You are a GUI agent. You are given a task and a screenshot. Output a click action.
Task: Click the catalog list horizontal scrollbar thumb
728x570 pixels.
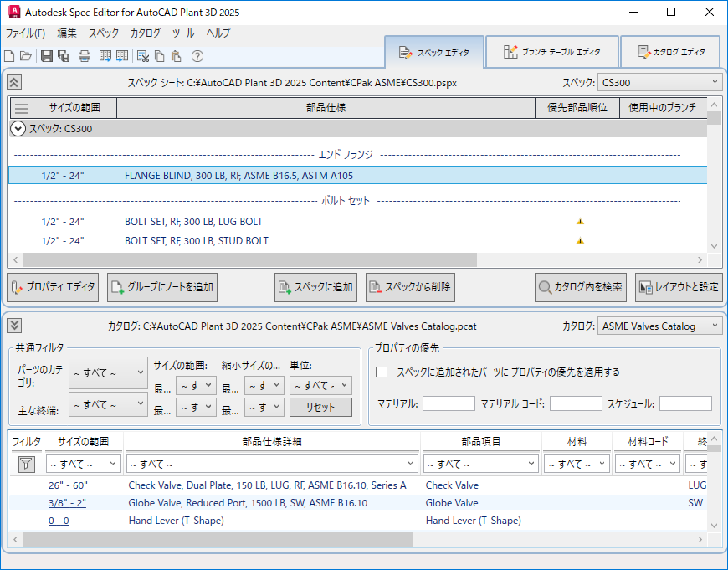coord(218,539)
